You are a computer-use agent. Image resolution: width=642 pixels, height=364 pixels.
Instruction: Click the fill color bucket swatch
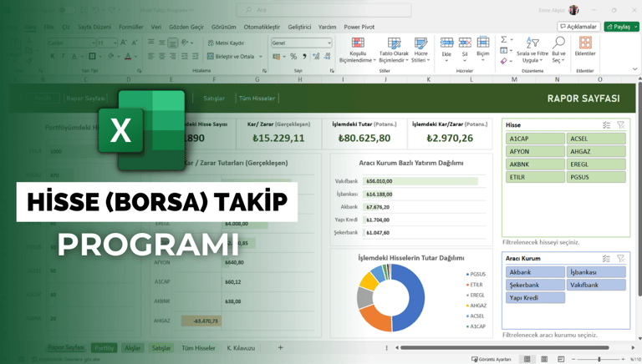(x=110, y=57)
